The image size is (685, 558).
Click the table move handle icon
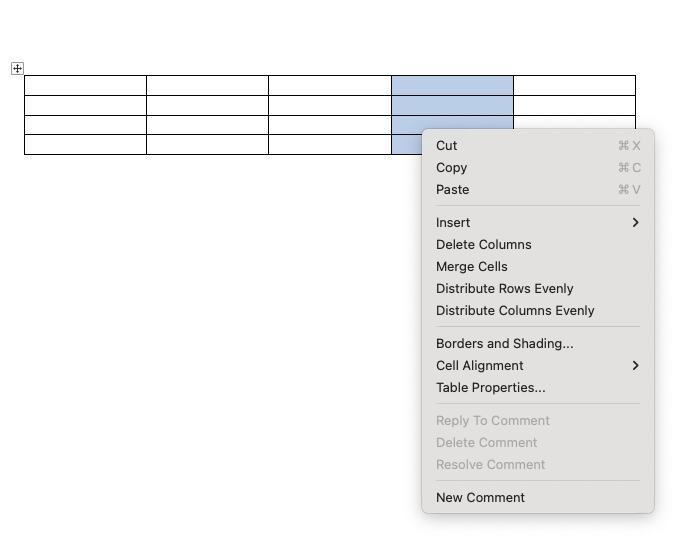point(17,68)
